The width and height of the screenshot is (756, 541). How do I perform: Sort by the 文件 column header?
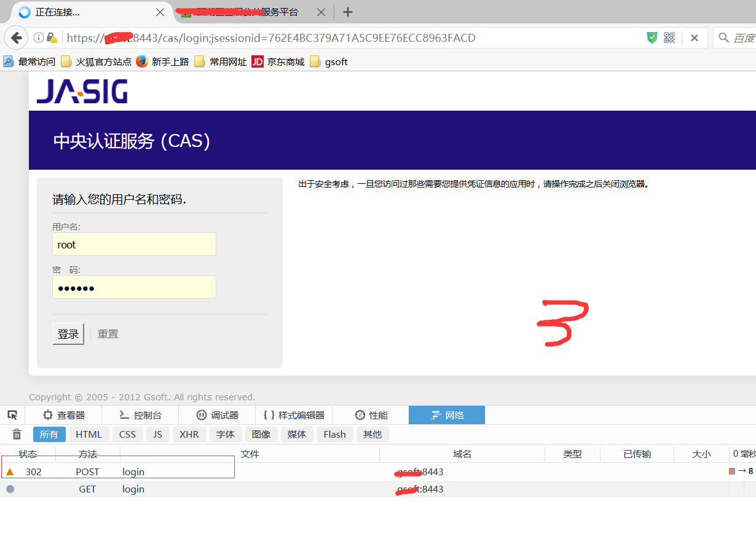(250, 454)
